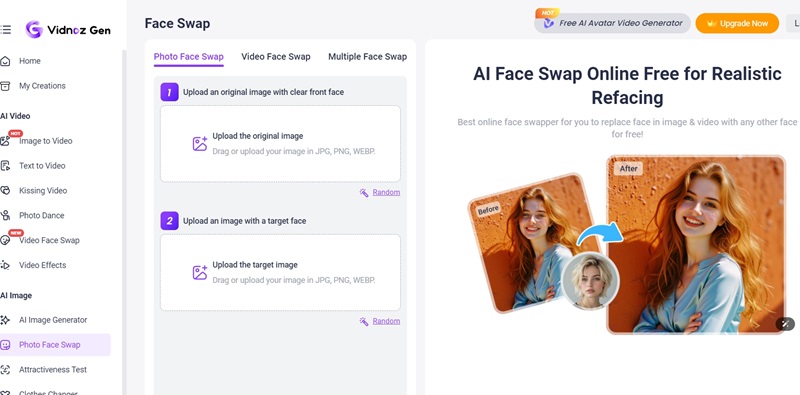Click the Upload the original image area

pos(280,144)
